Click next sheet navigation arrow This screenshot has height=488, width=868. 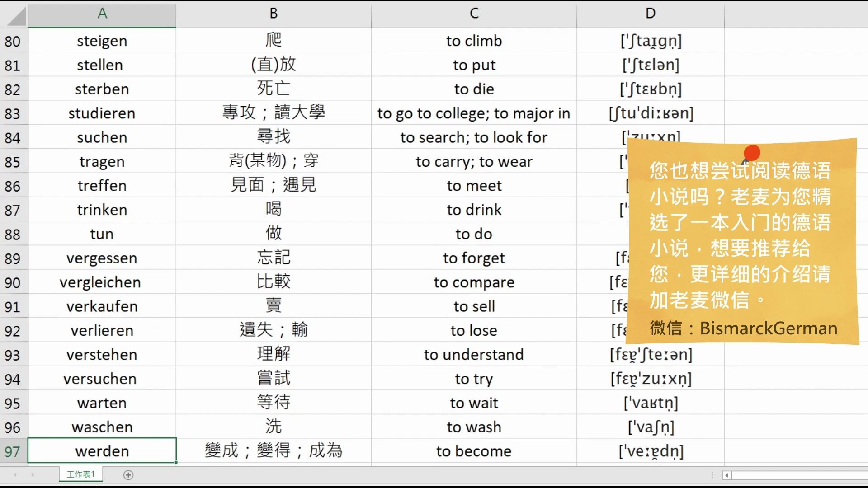point(33,475)
